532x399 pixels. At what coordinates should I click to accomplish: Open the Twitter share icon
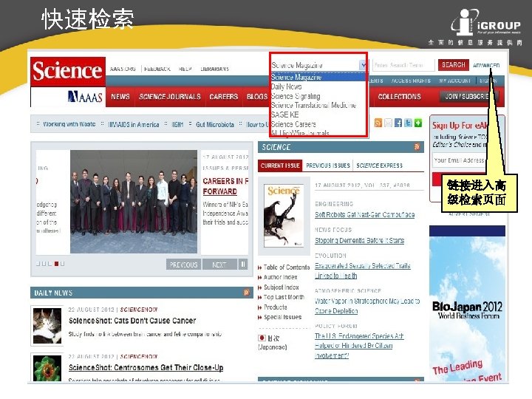(408, 123)
